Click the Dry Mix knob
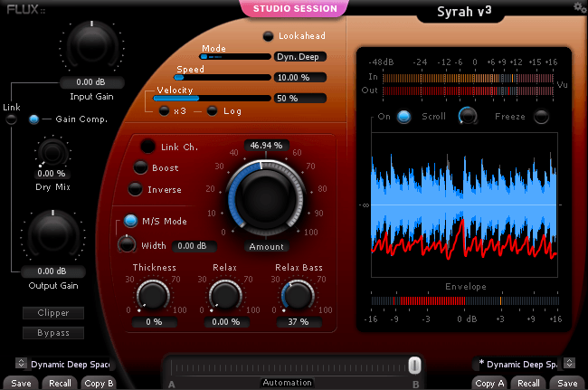The width and height of the screenshot is (588, 390). click(x=52, y=153)
